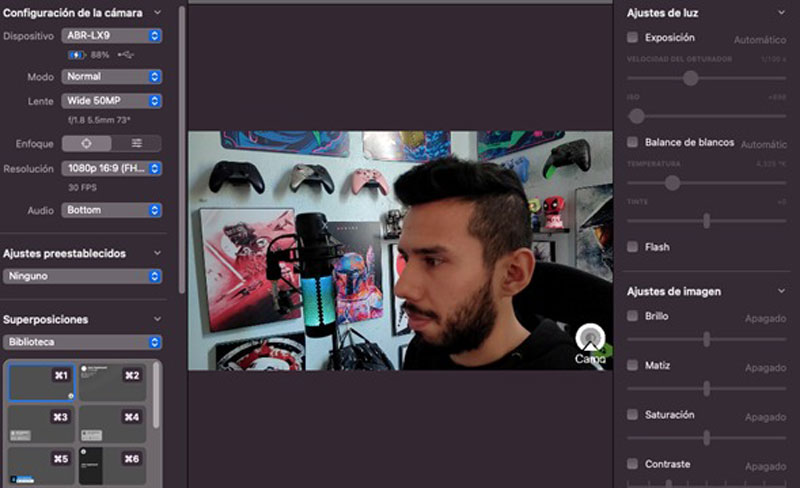The image size is (800, 488).
Task: Open the Resolución dropdown showing 1080p 16:9
Action: point(111,169)
